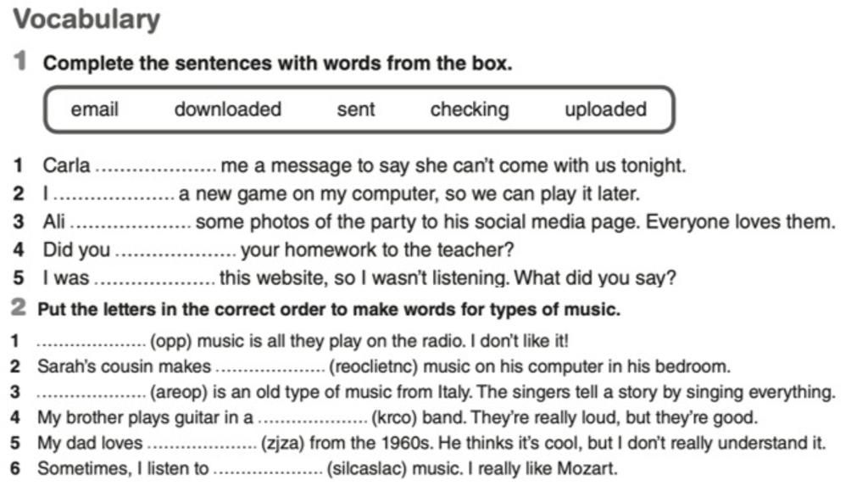Screen dimensions: 868x503
Task: Click the blank before '(silcaslac) music'
Action: [268, 469]
